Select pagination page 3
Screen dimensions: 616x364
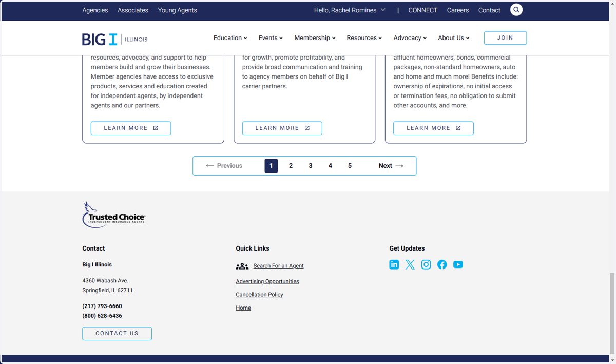pyautogui.click(x=311, y=166)
